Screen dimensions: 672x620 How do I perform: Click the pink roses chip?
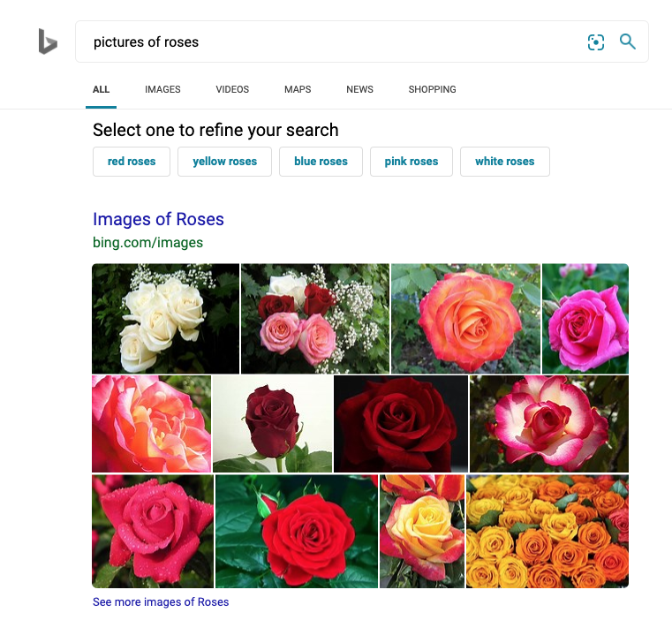pos(412,162)
